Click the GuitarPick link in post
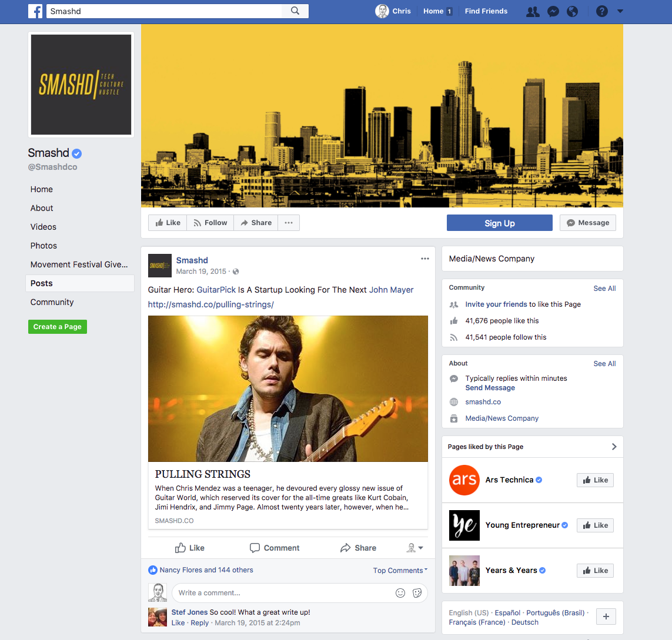Image resolution: width=672 pixels, height=640 pixels. (216, 290)
